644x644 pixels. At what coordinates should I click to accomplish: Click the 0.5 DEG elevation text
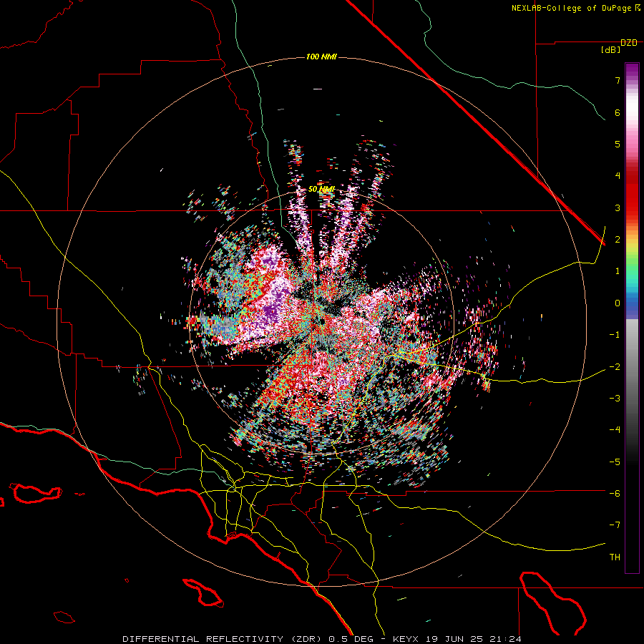351,639
